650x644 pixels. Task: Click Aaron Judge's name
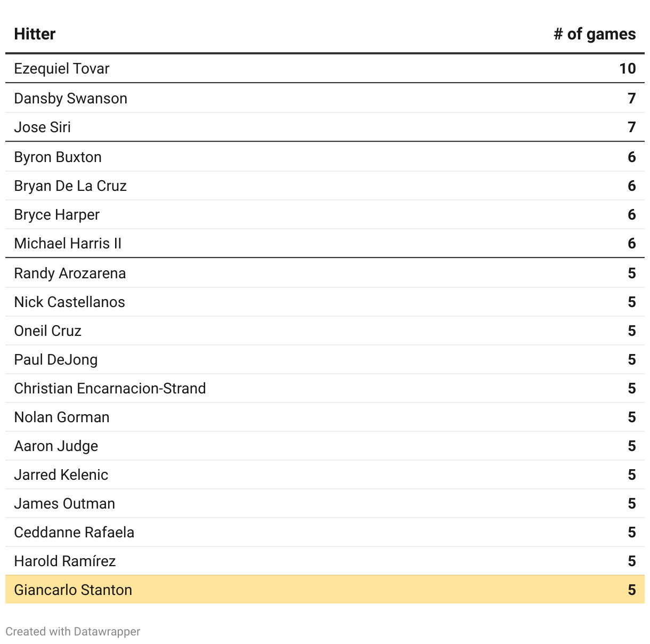[56, 446]
